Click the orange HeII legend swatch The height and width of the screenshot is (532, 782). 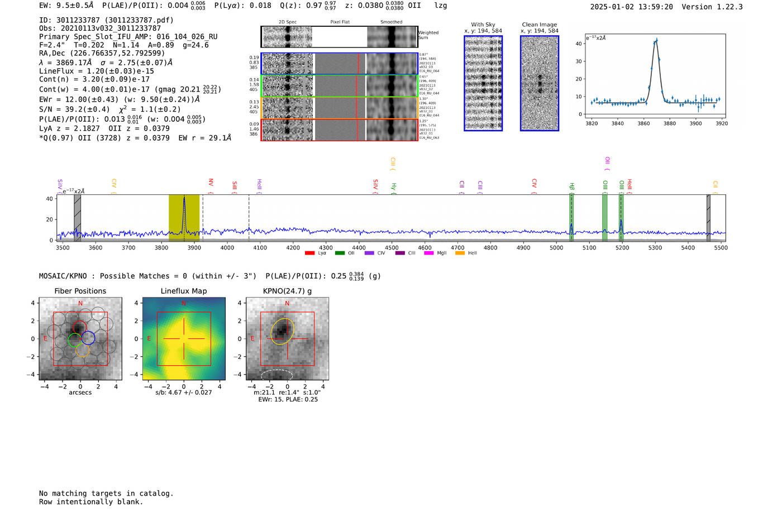click(460, 253)
